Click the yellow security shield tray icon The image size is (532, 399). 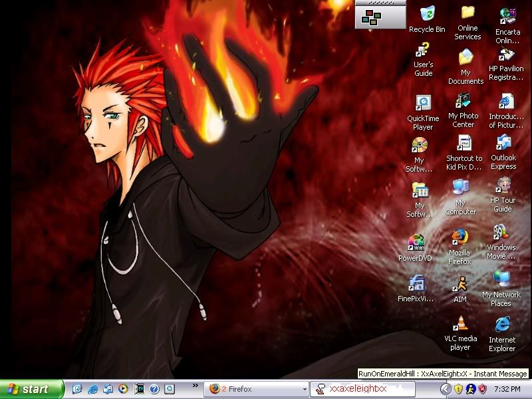pyautogui.click(x=458, y=389)
